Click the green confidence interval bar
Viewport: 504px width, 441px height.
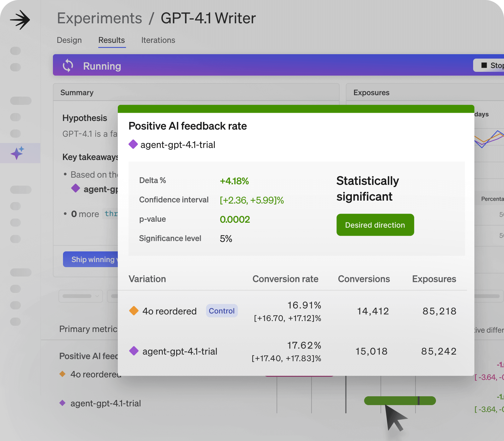coord(400,401)
